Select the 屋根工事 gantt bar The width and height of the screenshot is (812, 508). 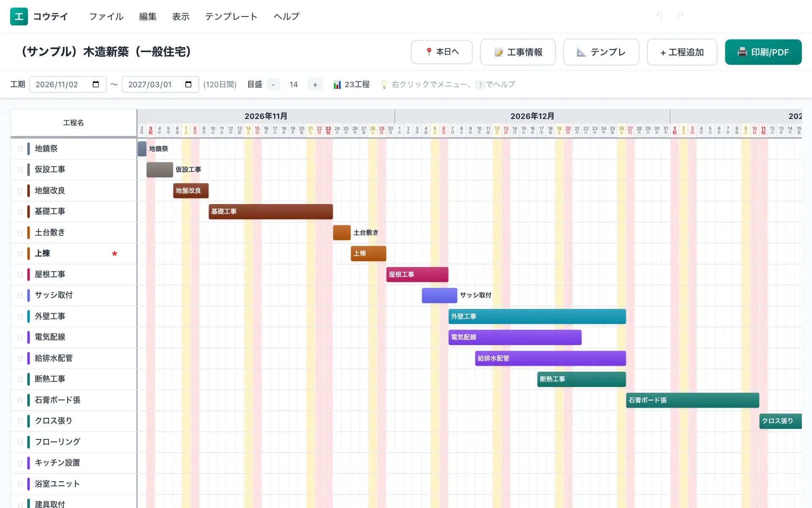tap(417, 274)
